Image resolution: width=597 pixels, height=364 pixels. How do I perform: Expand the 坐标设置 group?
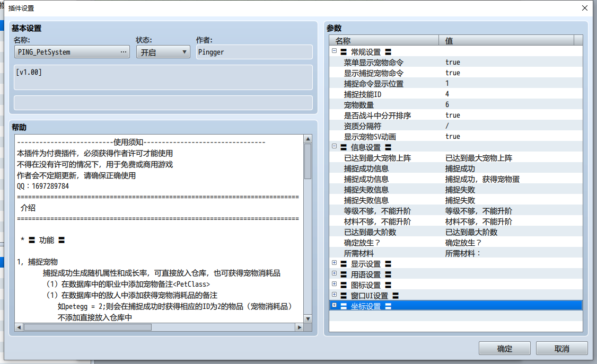click(x=334, y=305)
